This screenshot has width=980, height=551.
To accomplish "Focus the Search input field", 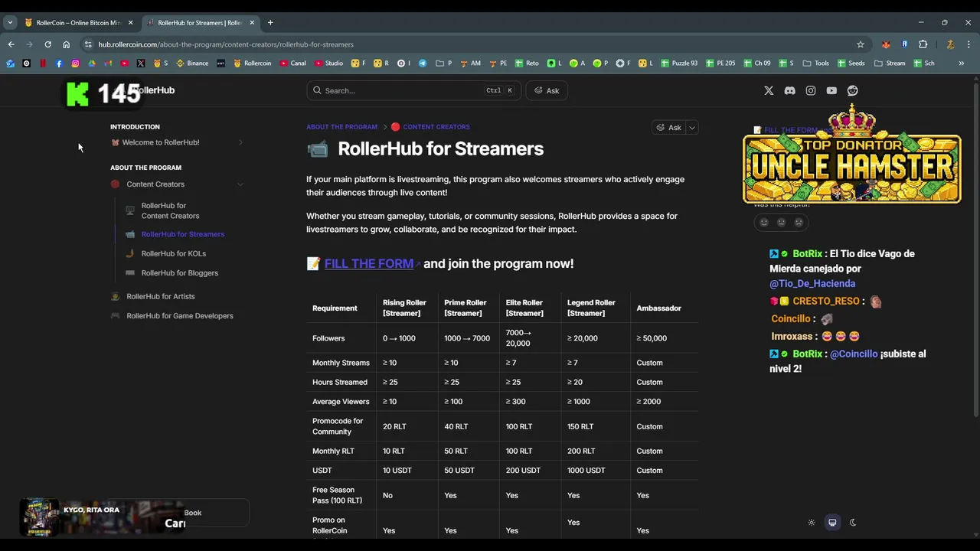I will click(413, 90).
